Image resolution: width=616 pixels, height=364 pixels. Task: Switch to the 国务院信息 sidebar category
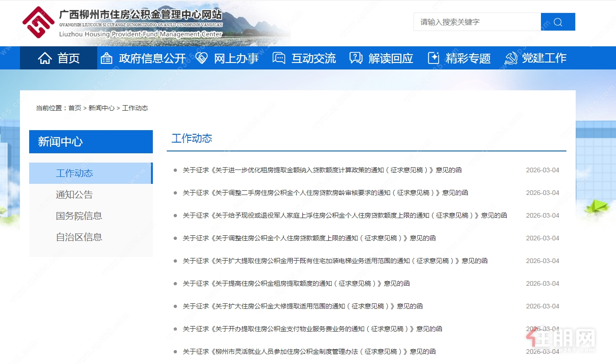(79, 216)
